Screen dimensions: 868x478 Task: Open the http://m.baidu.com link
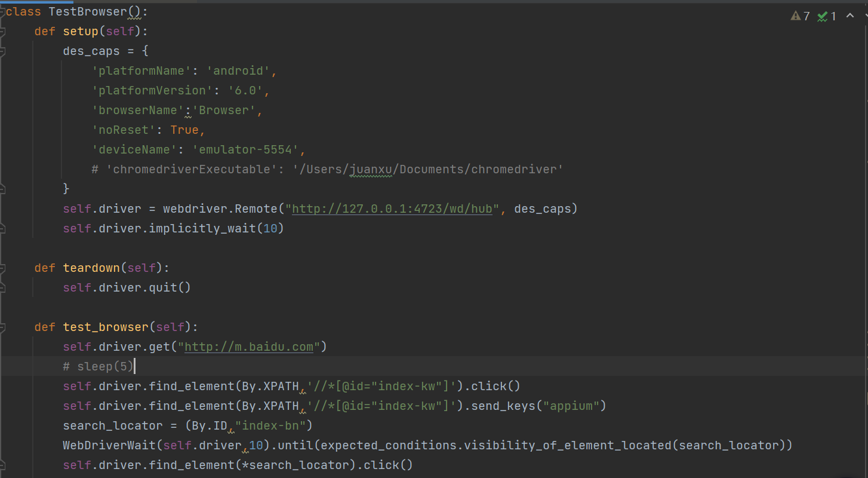click(x=249, y=347)
